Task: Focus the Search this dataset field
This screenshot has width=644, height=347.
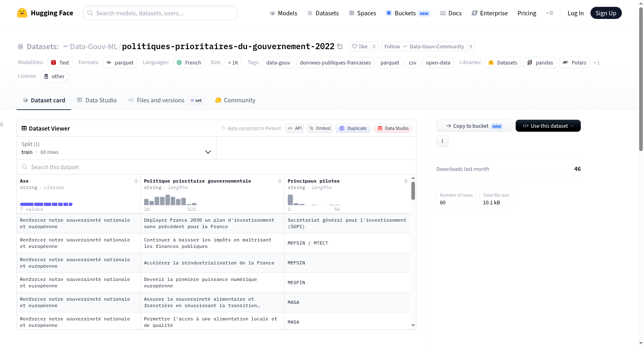Action: tap(217, 167)
